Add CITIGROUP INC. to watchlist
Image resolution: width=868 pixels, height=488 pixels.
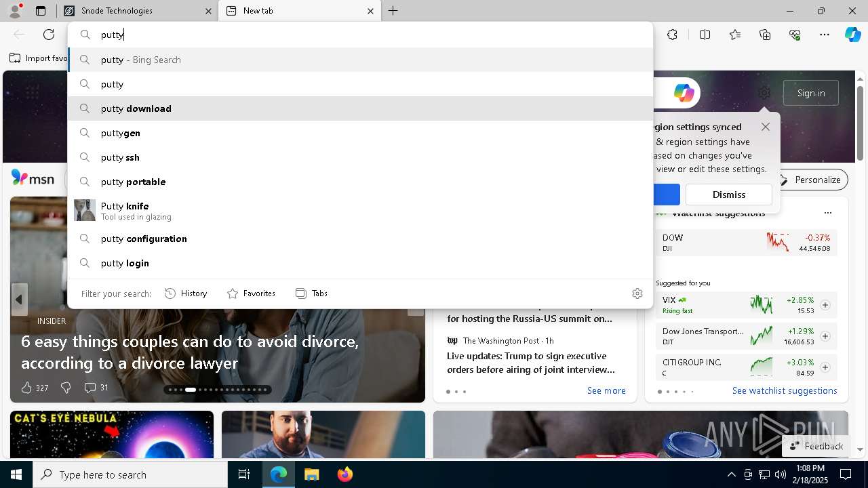pos(825,367)
